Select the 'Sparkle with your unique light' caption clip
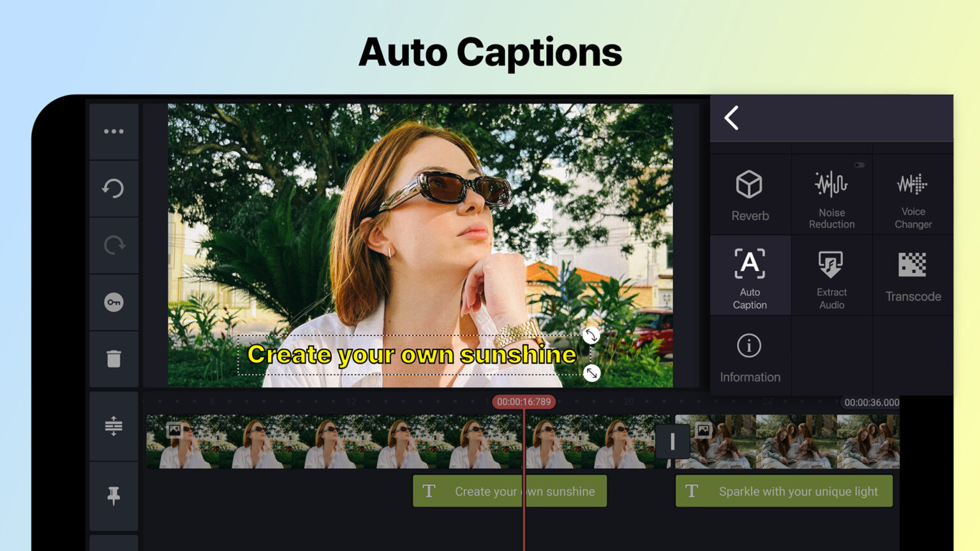 pos(783,491)
